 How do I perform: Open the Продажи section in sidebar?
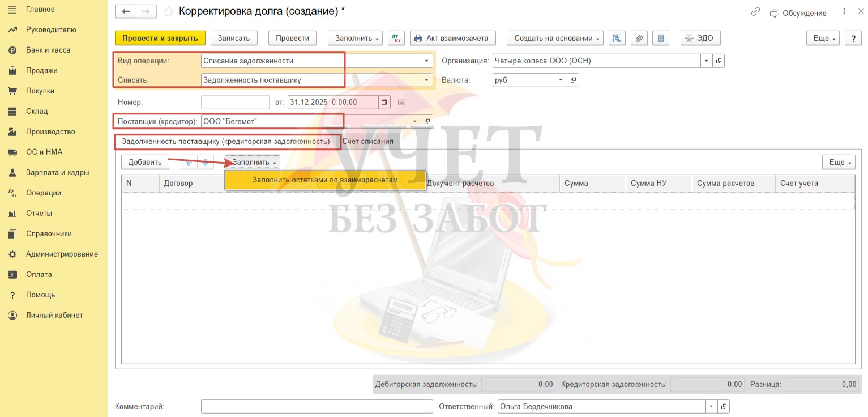[41, 70]
